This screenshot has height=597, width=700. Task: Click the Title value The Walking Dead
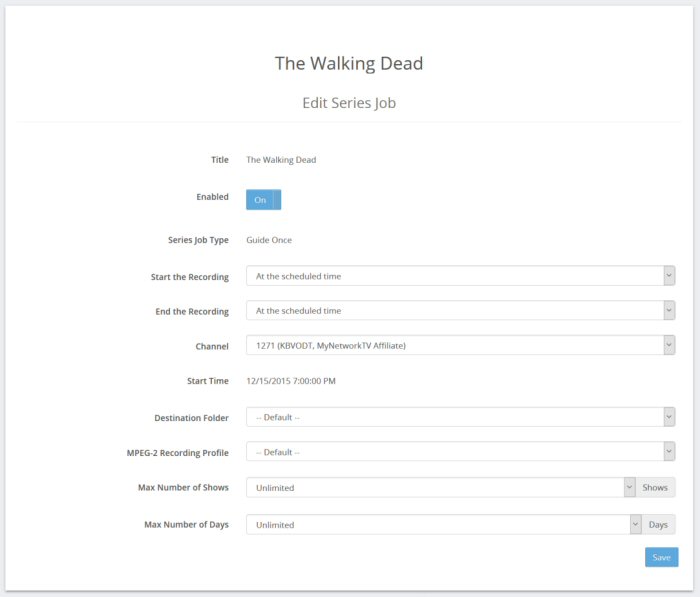point(281,160)
